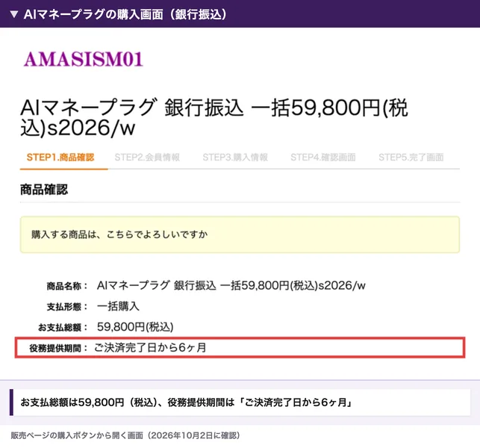
Task: Select the STEP3.購入情報 tab
Action: 235,158
